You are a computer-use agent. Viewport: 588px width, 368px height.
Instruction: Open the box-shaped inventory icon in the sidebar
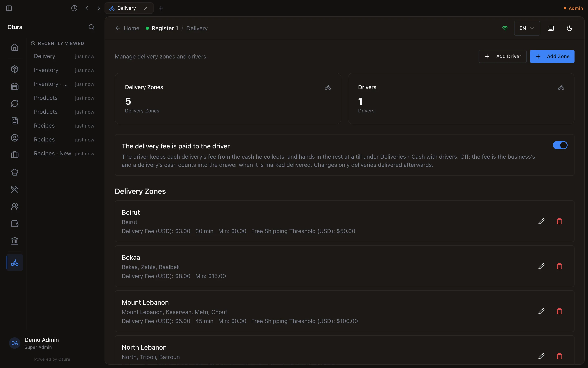(15, 69)
